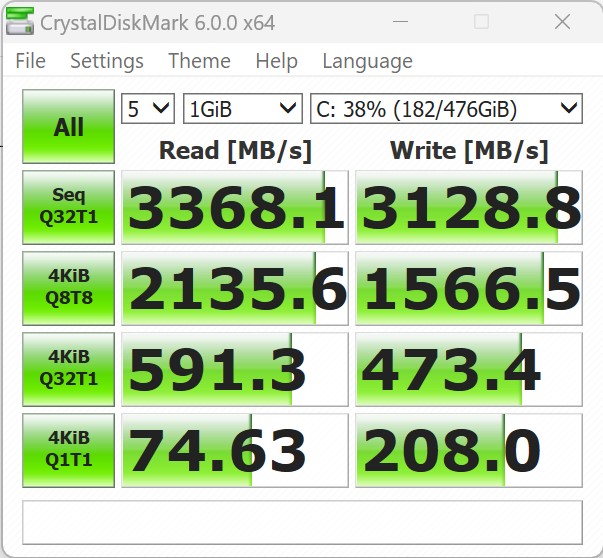Image resolution: width=603 pixels, height=558 pixels.
Task: Close the CrystalDiskMark window
Action: (x=562, y=22)
